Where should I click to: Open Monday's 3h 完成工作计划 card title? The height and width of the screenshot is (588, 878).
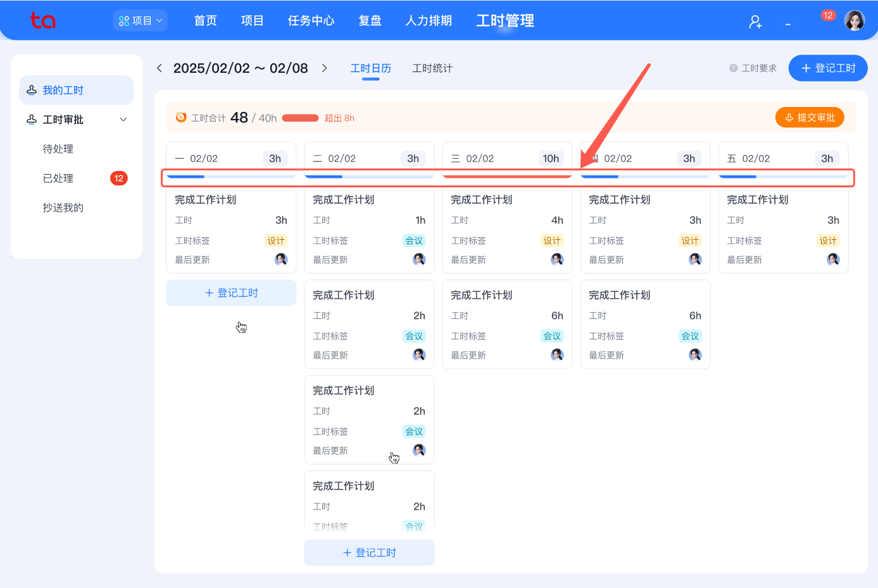tap(206, 200)
